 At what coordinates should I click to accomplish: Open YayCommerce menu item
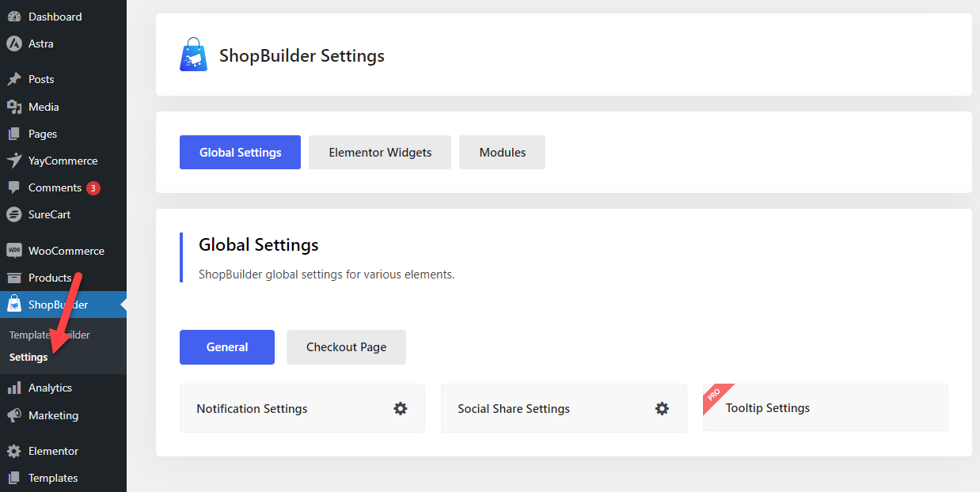[63, 161]
